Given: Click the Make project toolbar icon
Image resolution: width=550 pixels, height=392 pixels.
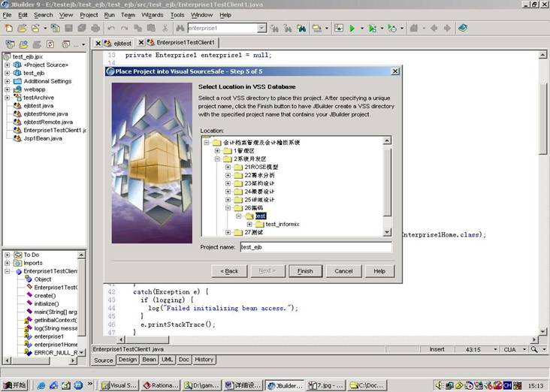Looking at the screenshot, I should [x=317, y=28].
